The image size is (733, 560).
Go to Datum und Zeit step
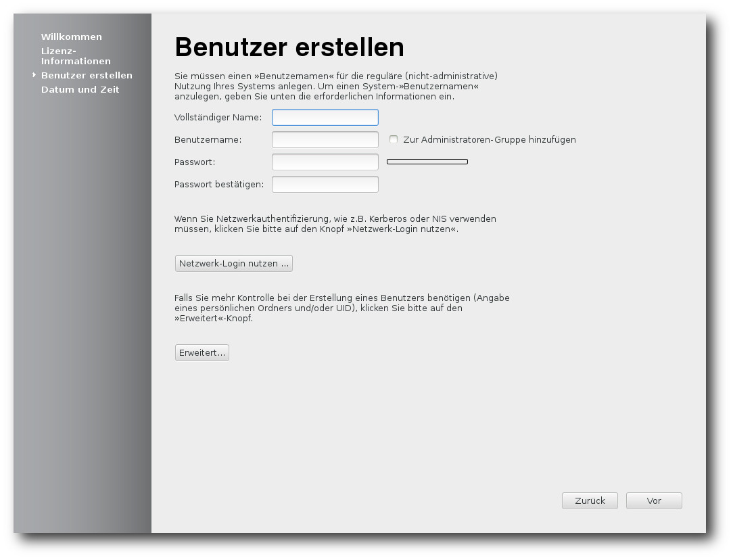point(80,89)
